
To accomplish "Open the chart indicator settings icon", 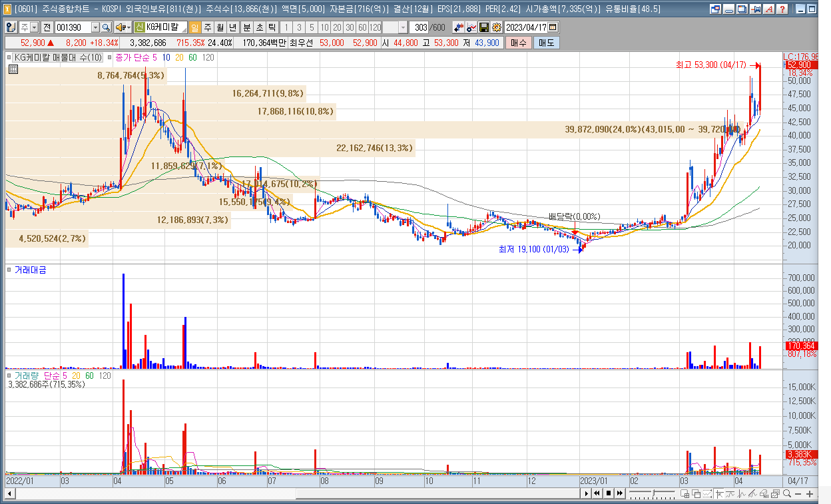I will click(471, 27).
